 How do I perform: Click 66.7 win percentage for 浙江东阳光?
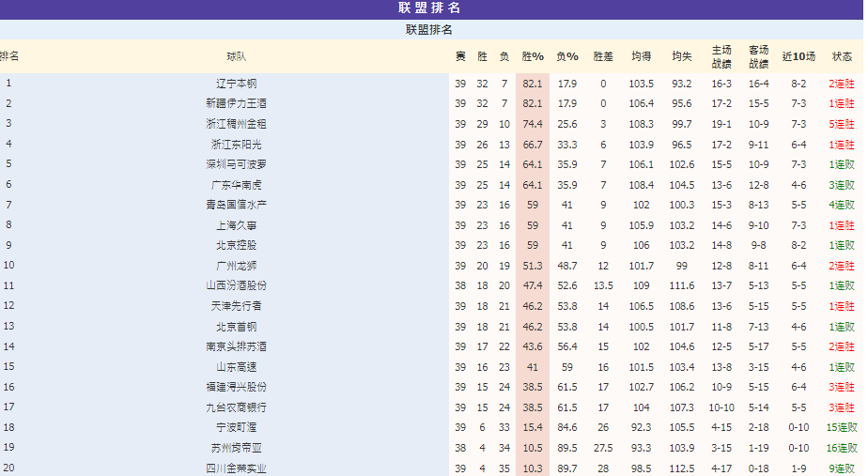tap(533, 145)
